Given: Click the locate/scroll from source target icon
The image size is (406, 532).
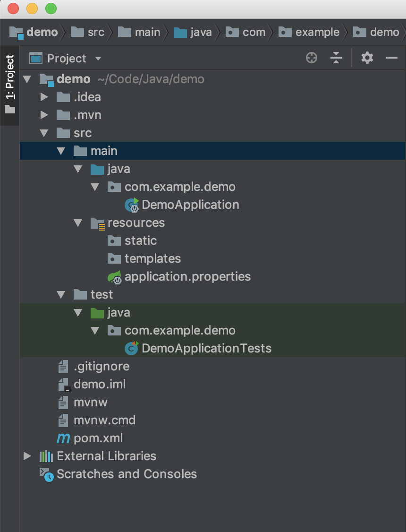Looking at the screenshot, I should pyautogui.click(x=312, y=58).
